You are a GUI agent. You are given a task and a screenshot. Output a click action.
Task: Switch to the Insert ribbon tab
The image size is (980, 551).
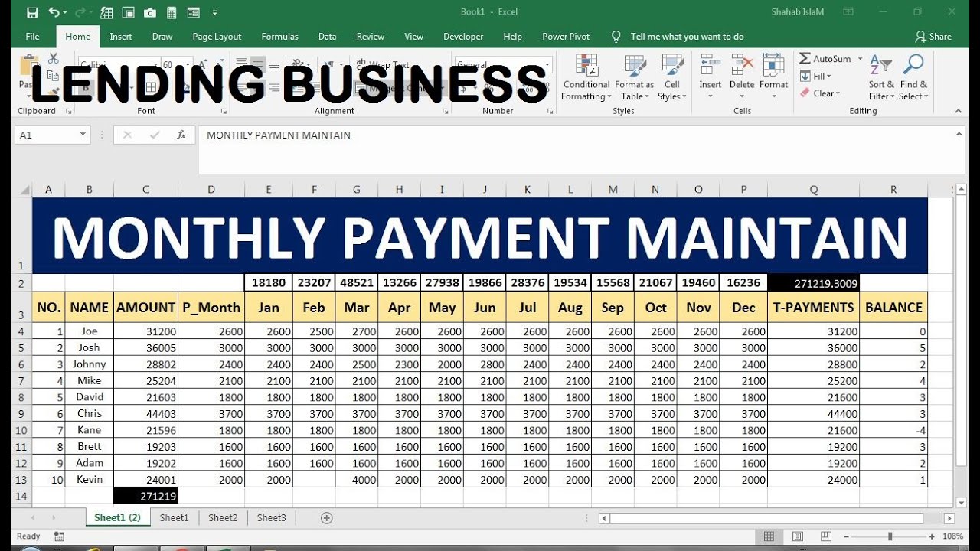click(x=121, y=37)
